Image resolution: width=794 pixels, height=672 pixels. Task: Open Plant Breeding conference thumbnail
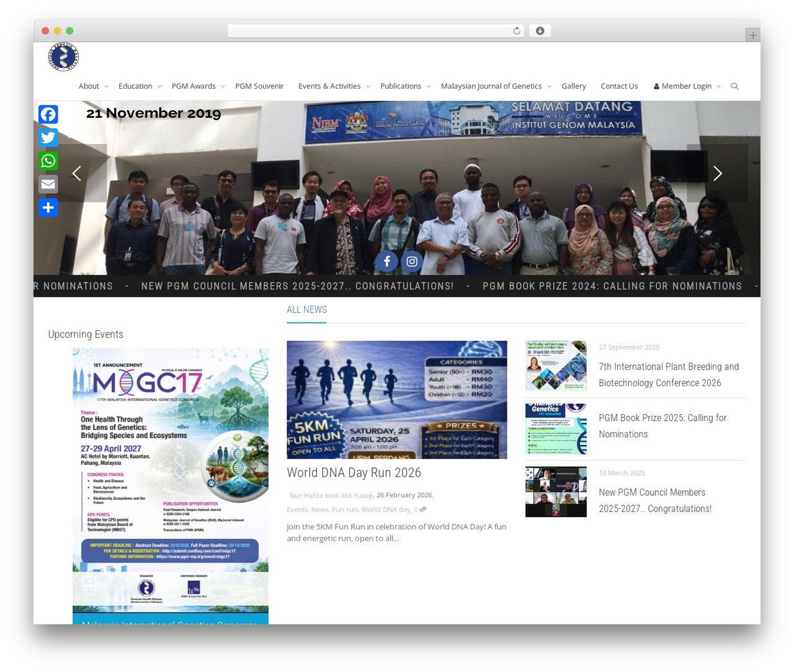pyautogui.click(x=556, y=366)
